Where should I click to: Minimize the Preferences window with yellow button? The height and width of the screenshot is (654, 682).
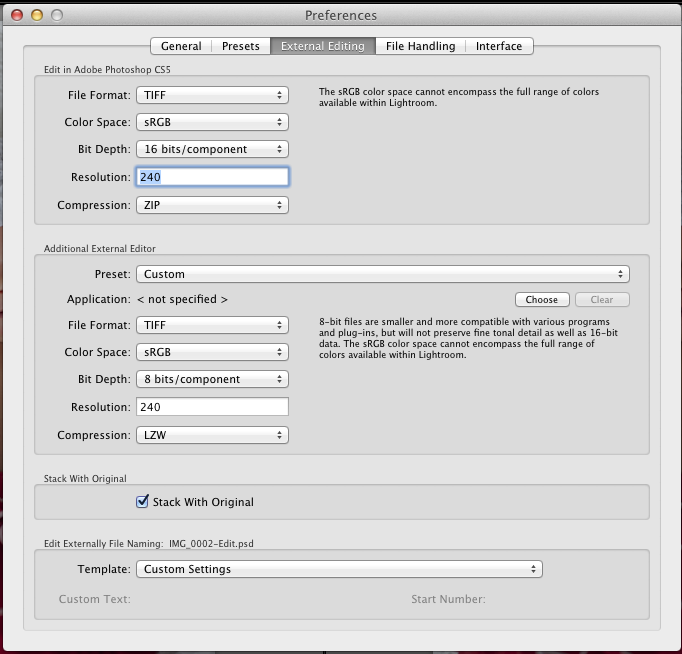point(37,15)
